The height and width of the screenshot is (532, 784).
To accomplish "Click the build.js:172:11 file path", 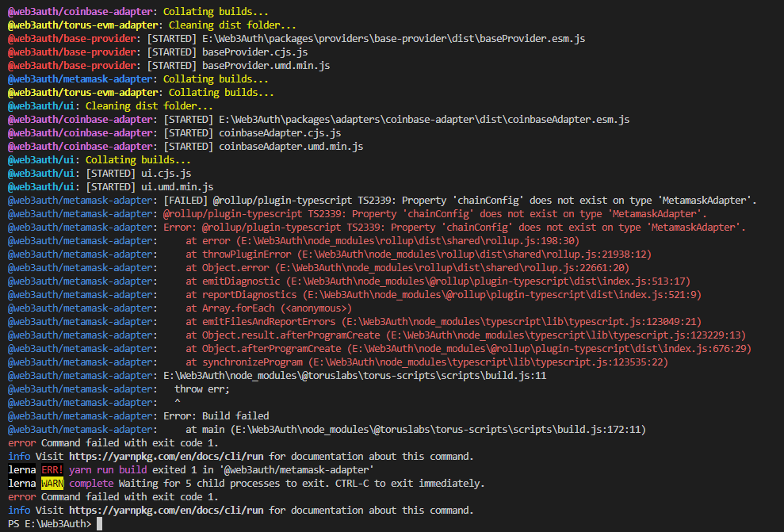I will tap(438, 430).
